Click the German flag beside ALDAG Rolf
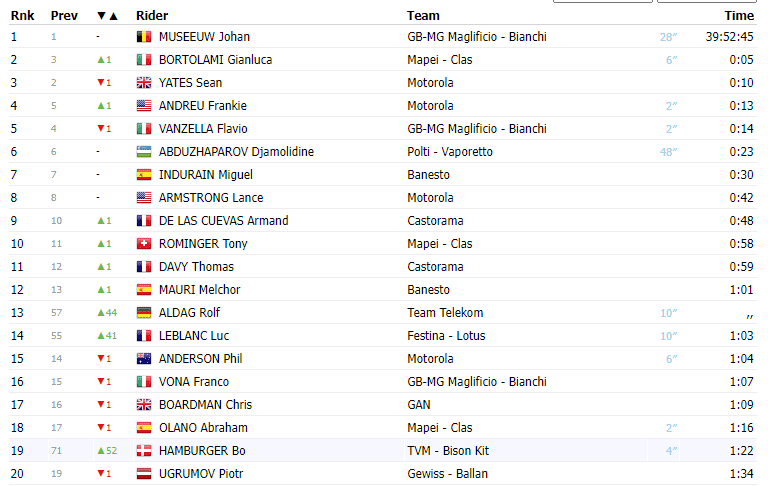This screenshot has height=486, width=768. pyautogui.click(x=144, y=313)
